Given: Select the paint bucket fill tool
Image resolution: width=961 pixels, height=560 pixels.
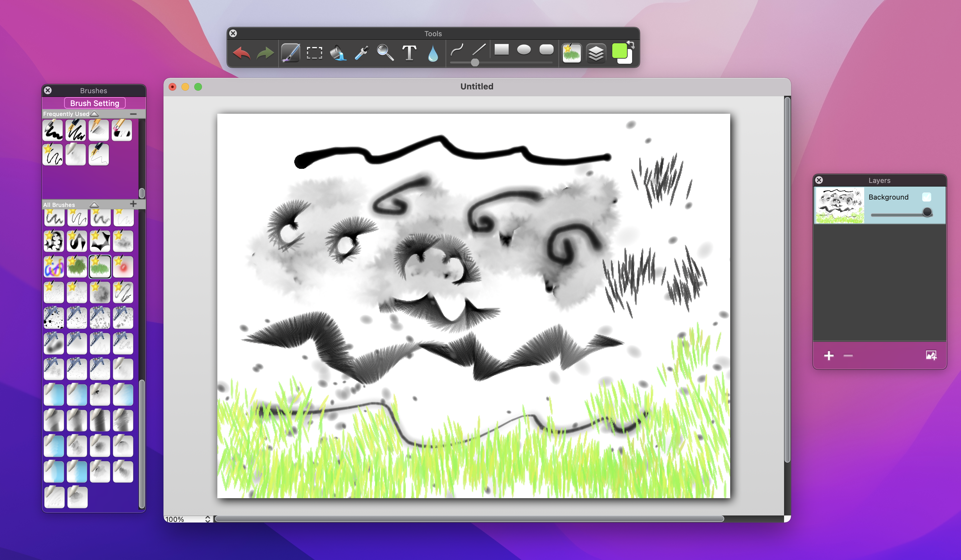Looking at the screenshot, I should coord(338,53).
